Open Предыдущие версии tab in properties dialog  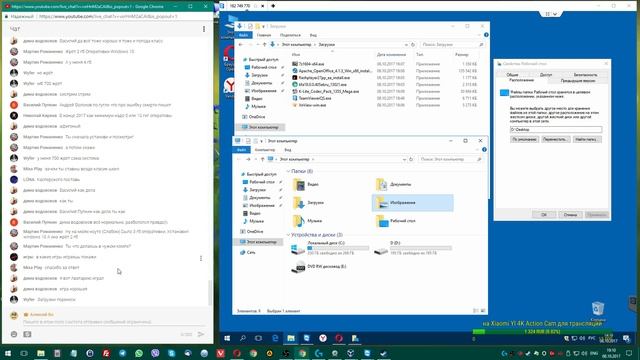[578, 80]
